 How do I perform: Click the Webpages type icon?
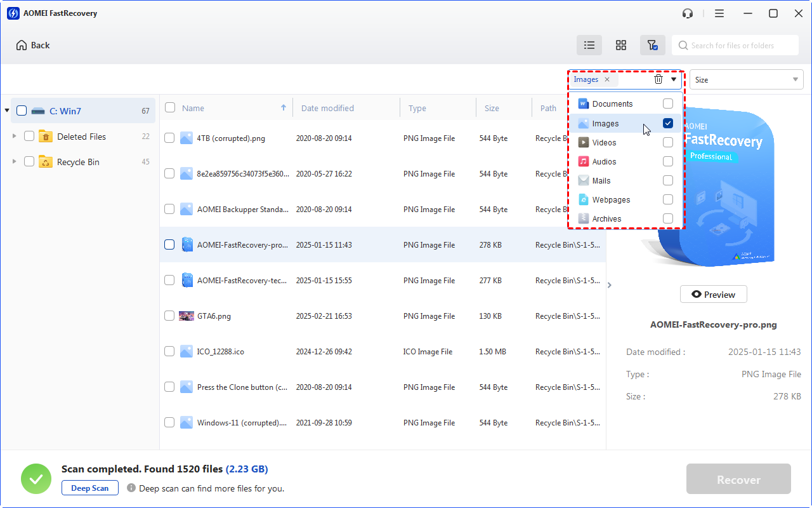(x=584, y=199)
